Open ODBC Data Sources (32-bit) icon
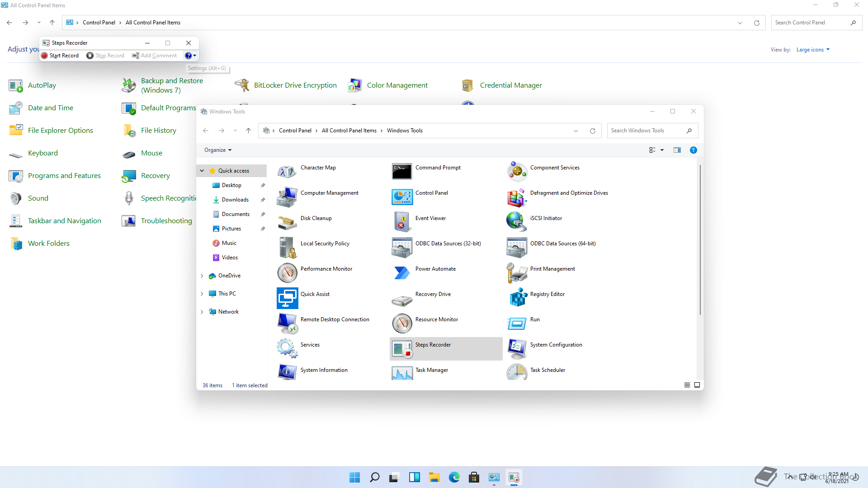Viewport: 868px width, 488px height. click(402, 248)
